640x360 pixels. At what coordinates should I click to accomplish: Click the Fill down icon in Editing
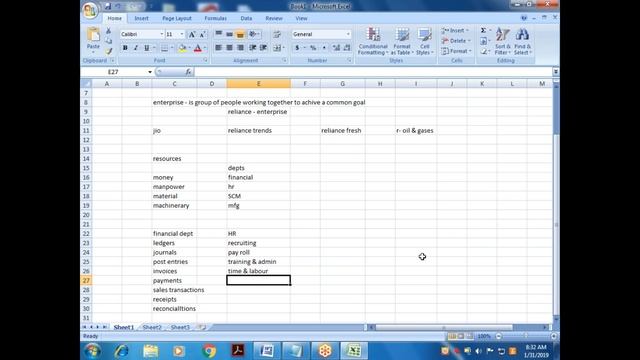[x=483, y=41]
